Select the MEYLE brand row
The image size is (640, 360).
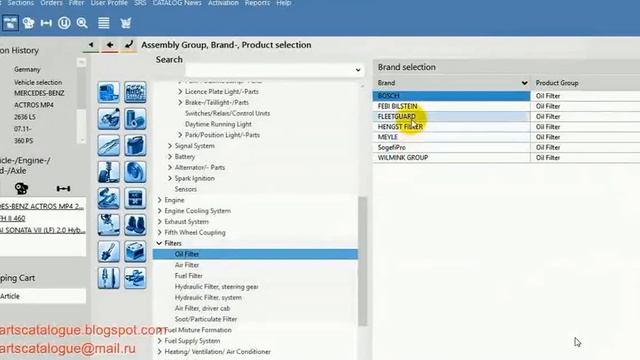point(451,137)
